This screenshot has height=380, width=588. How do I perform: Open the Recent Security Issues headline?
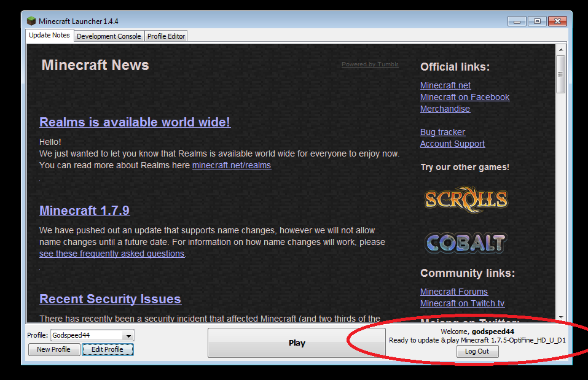point(110,299)
